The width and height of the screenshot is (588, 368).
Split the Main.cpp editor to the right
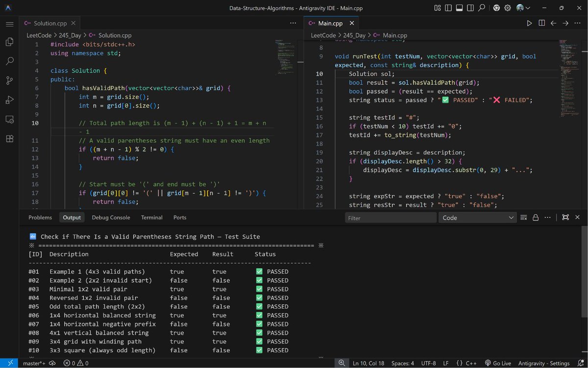point(541,23)
